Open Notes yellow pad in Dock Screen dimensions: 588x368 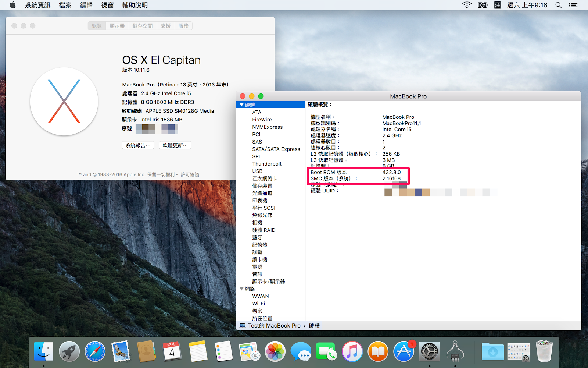coord(198,351)
